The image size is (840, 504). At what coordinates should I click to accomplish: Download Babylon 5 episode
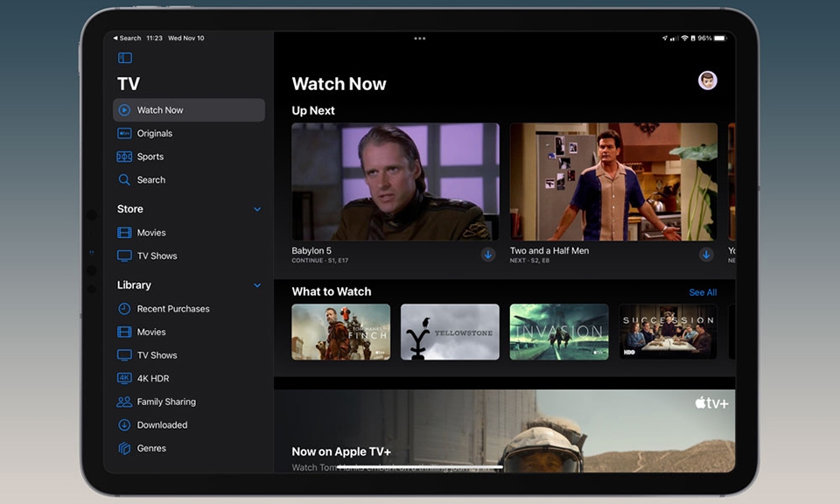[488, 255]
